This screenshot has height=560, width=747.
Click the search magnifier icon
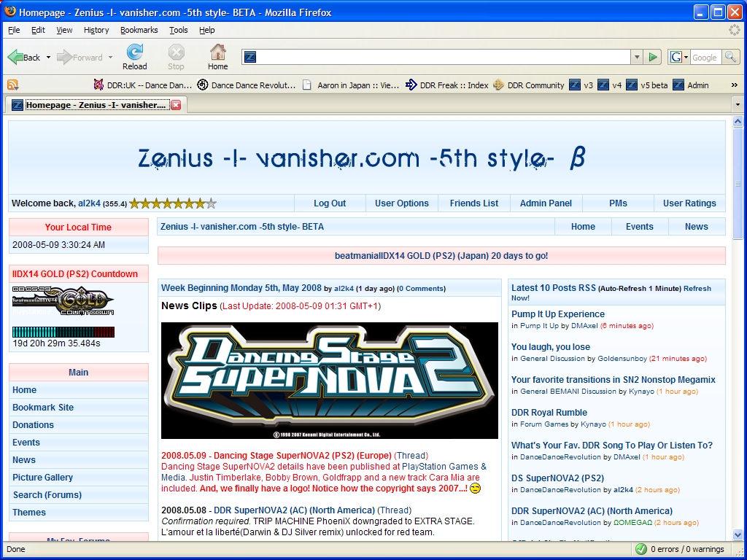(x=729, y=57)
